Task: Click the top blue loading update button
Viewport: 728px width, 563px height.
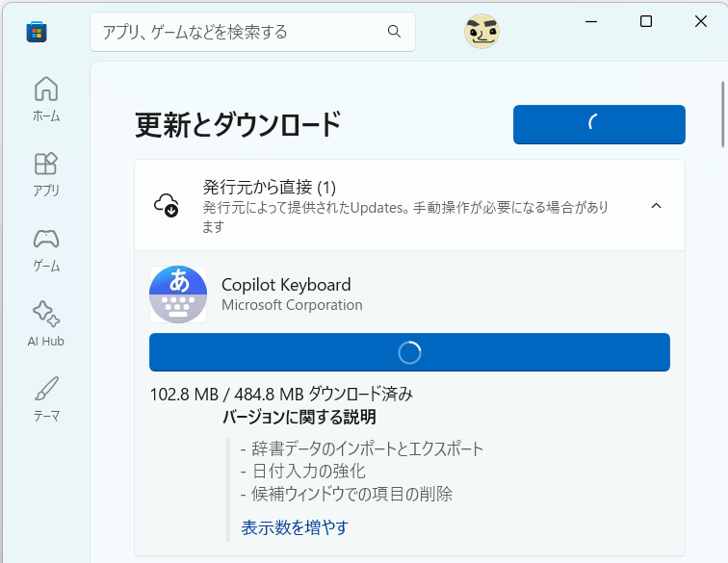Action: [x=599, y=124]
